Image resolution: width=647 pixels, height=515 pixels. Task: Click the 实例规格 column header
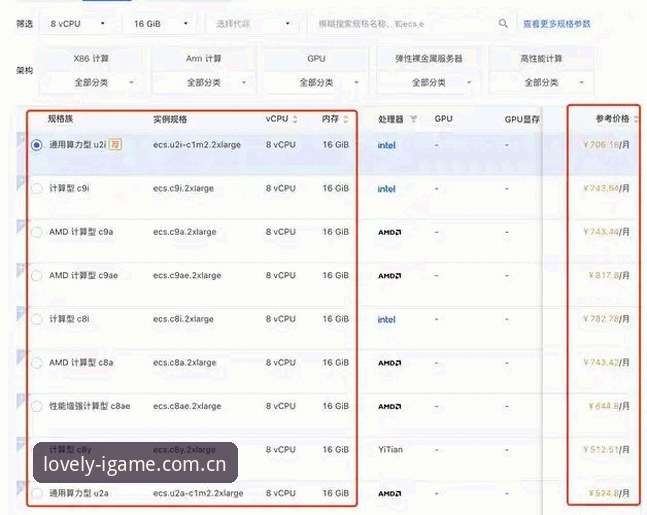pos(170,119)
